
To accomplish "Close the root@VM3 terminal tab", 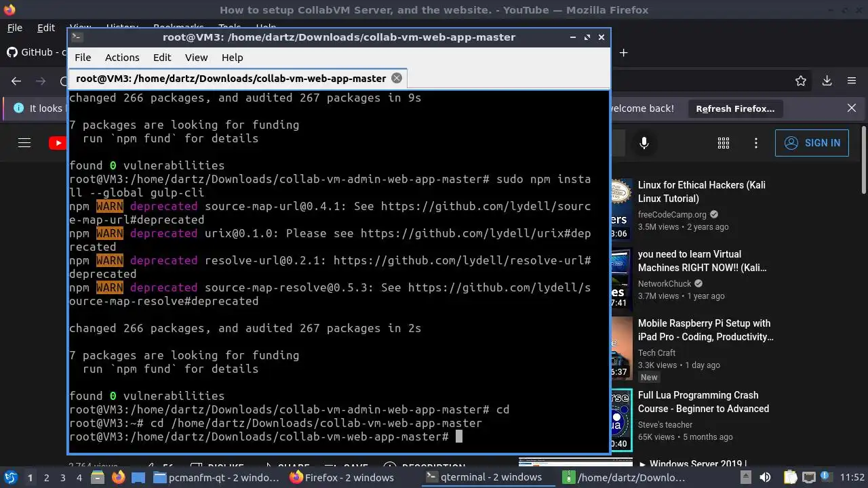I will 397,78.
